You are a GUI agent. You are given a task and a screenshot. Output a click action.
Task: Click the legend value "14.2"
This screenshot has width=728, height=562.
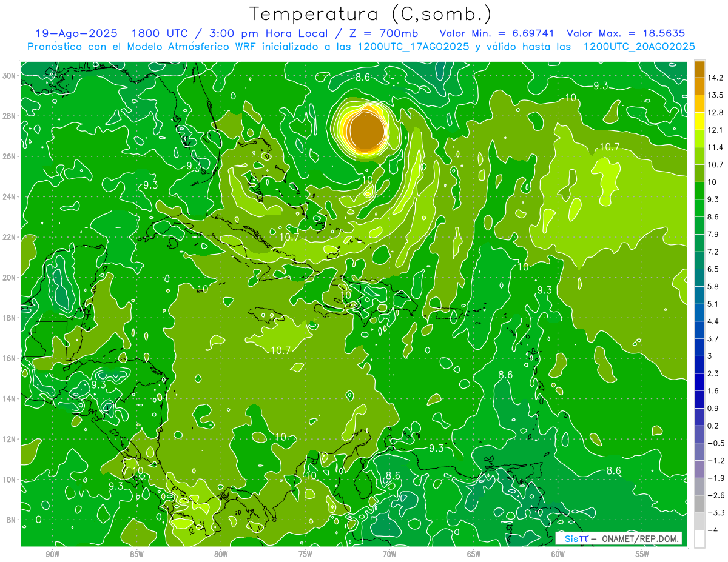715,78
